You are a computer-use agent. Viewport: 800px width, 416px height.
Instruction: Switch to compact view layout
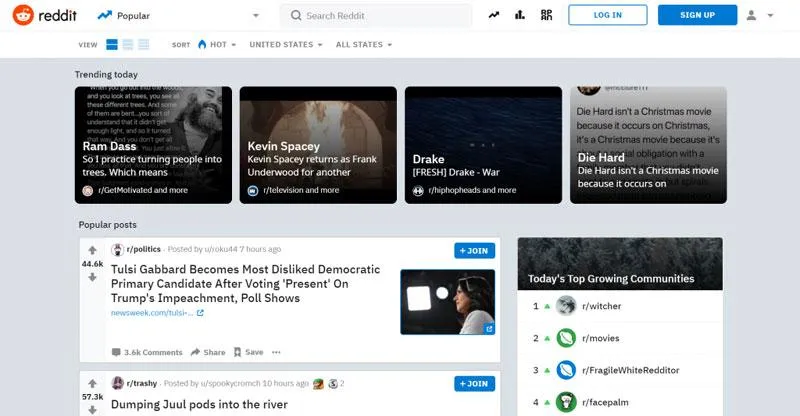[x=144, y=44]
